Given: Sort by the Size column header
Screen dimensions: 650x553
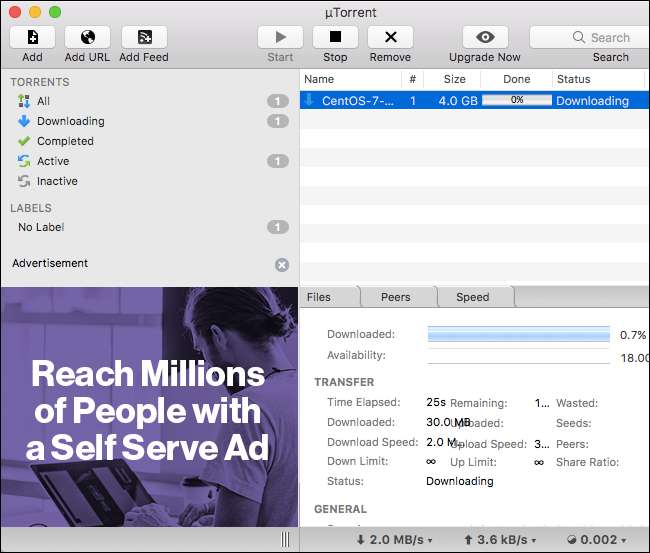Looking at the screenshot, I should pyautogui.click(x=452, y=79).
